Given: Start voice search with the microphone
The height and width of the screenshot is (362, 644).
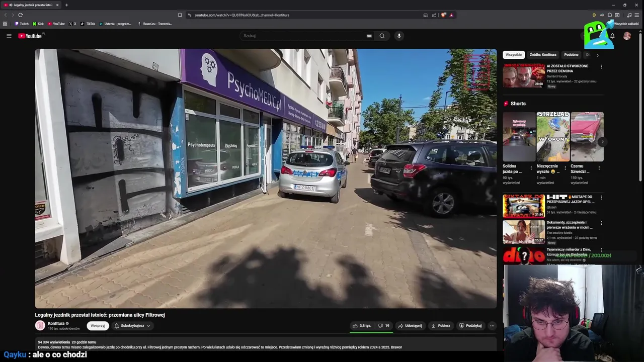Looking at the screenshot, I should (399, 36).
